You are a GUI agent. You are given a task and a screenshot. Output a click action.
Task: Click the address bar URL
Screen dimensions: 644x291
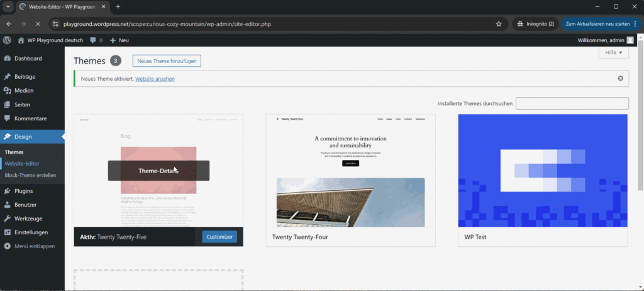click(x=167, y=24)
